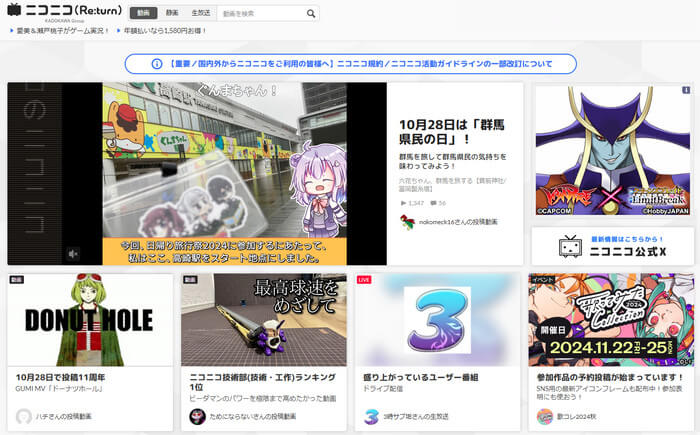Click the ハチさんの投稿動画 link
The height and width of the screenshot is (435, 700).
pyautogui.click(x=63, y=416)
